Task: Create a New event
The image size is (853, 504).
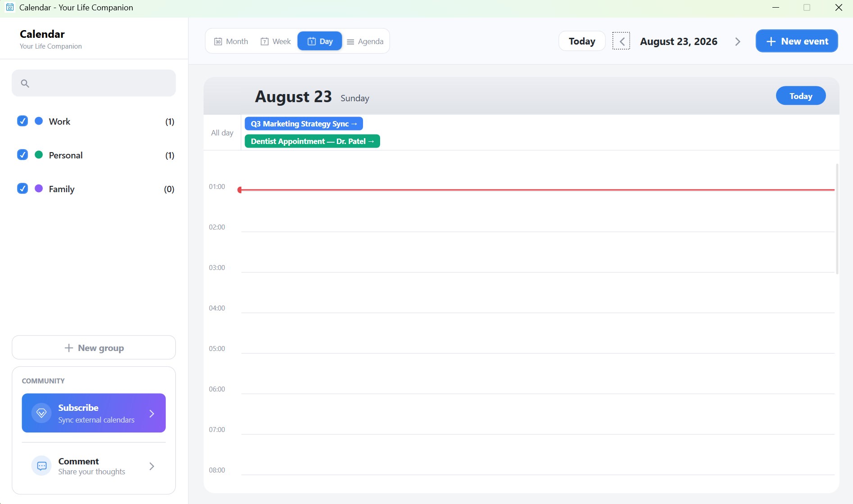Action: point(797,41)
